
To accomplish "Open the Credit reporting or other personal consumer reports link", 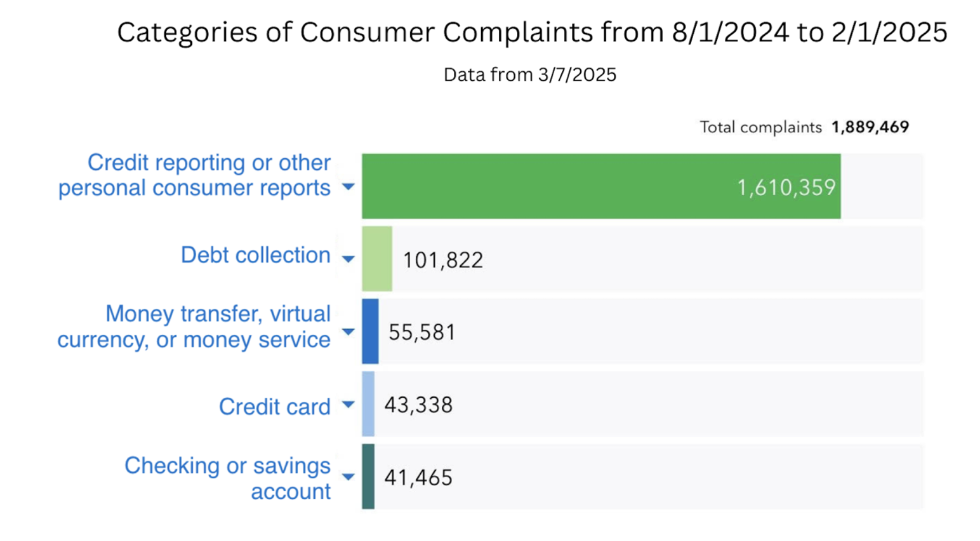I will tap(194, 175).
